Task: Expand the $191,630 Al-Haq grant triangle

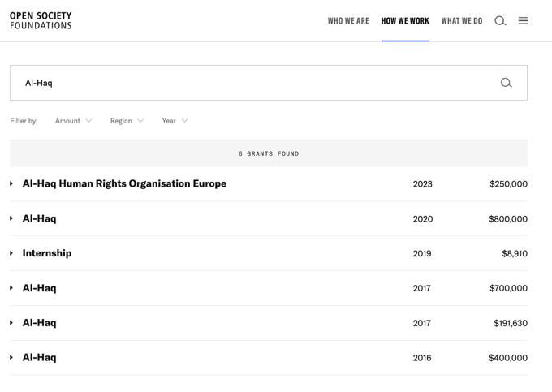Action: coord(11,323)
